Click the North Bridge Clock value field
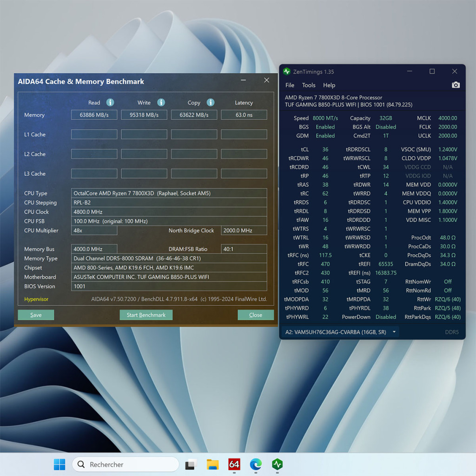This screenshot has width=476, height=476. (x=244, y=231)
